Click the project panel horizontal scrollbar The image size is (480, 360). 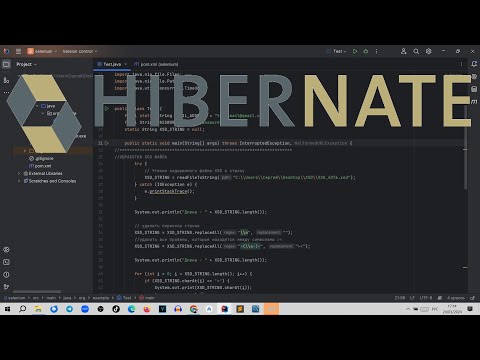pos(37,292)
